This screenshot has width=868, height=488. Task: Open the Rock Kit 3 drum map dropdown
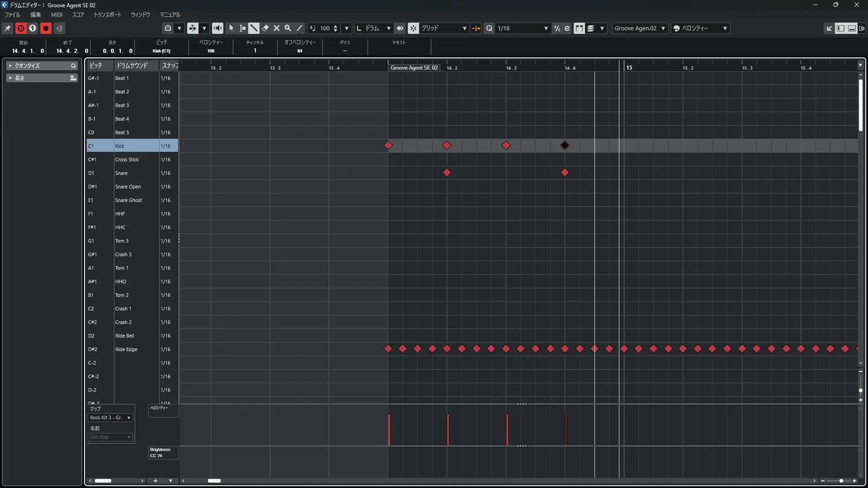pos(110,418)
